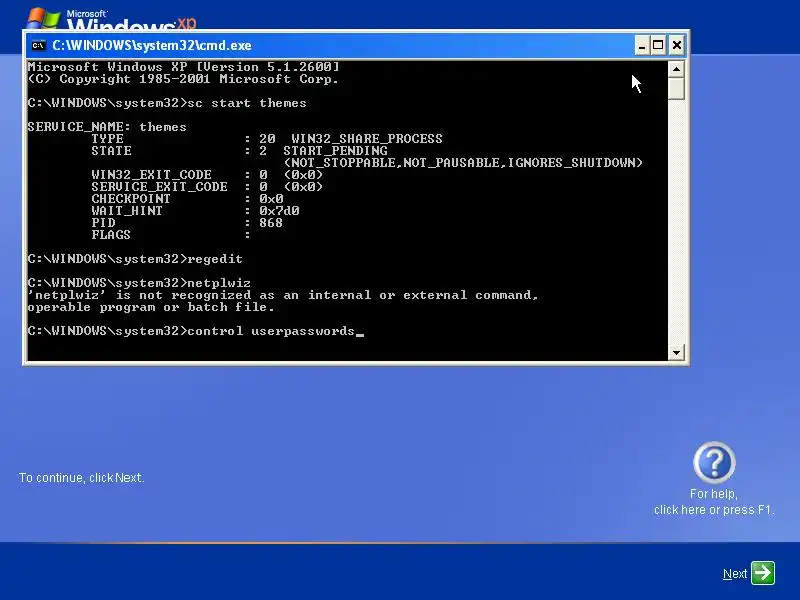Click the scrollbar down arrow in cmd

[x=676, y=352]
